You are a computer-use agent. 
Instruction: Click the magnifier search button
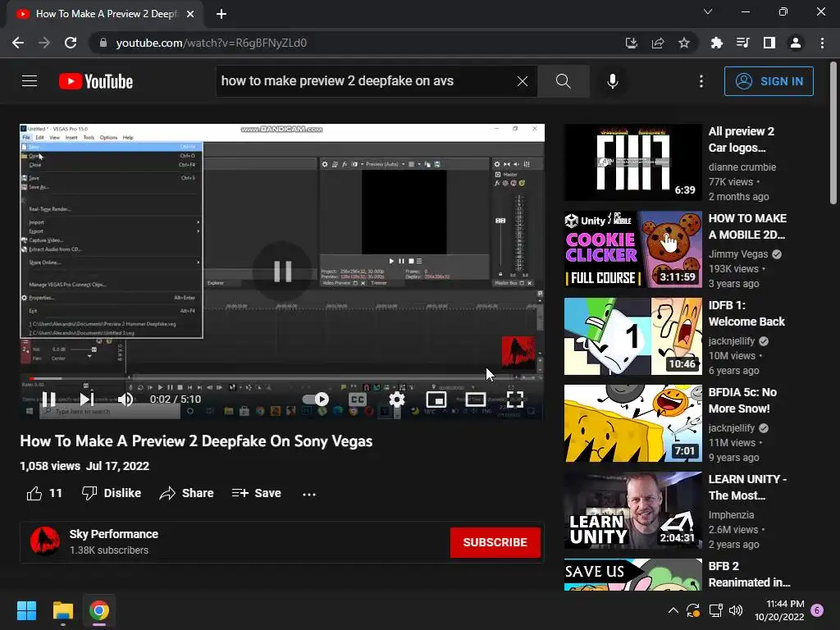click(563, 81)
